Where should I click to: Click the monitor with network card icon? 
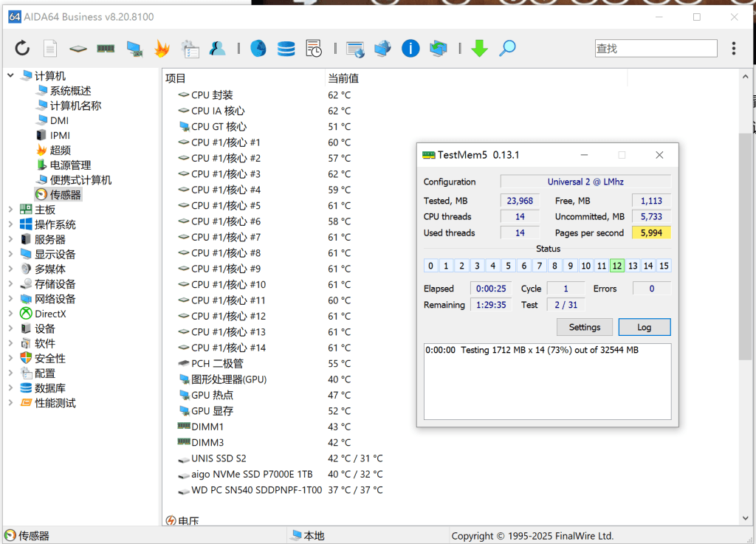click(x=134, y=49)
